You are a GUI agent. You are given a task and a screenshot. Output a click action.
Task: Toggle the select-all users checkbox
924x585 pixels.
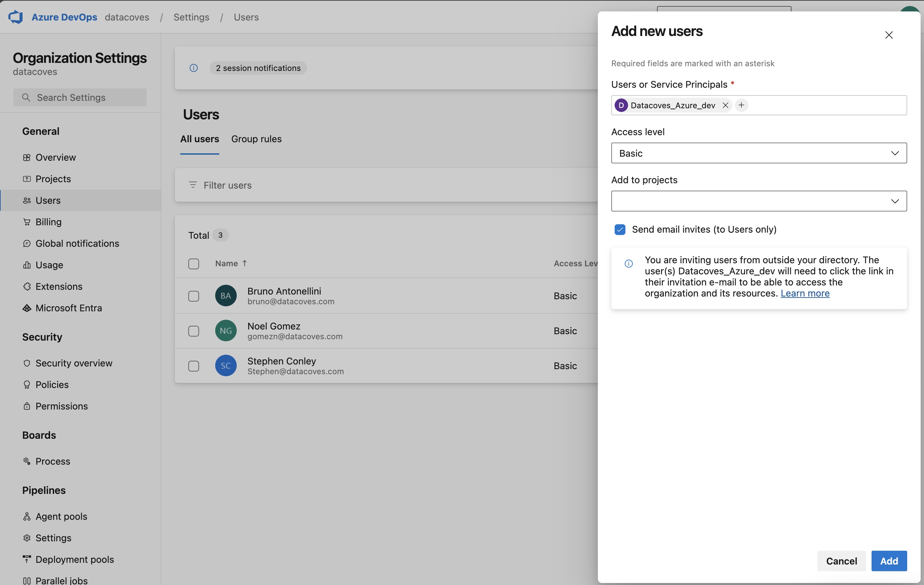coord(194,264)
